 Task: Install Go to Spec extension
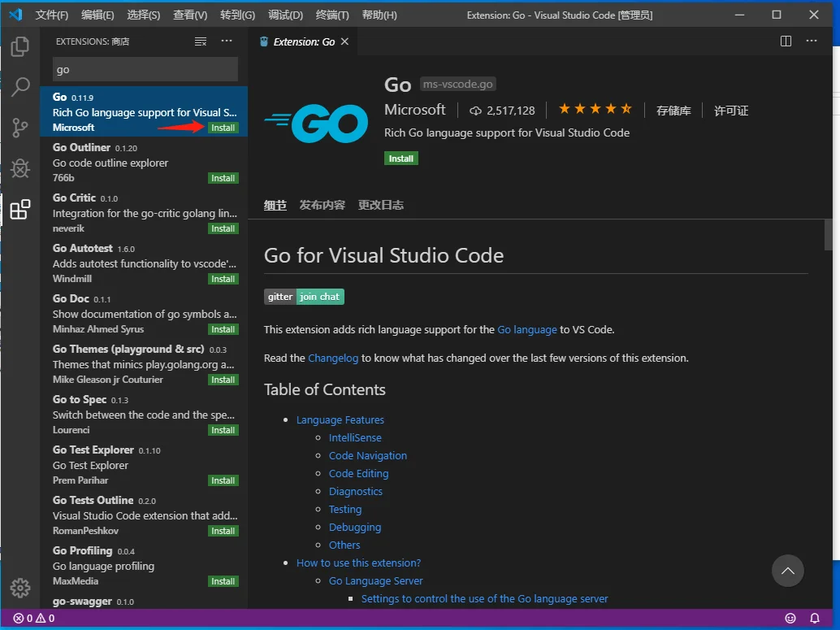(x=223, y=430)
